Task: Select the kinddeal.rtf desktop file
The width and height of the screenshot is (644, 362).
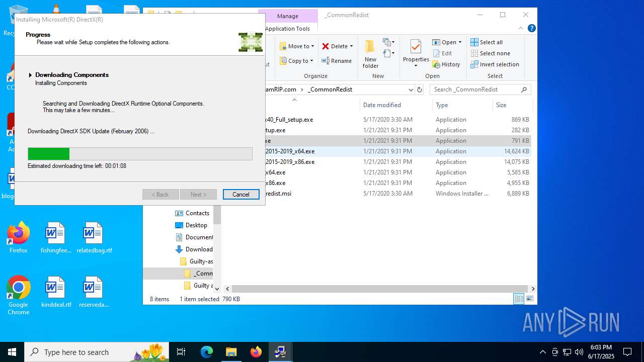Action: [56, 292]
